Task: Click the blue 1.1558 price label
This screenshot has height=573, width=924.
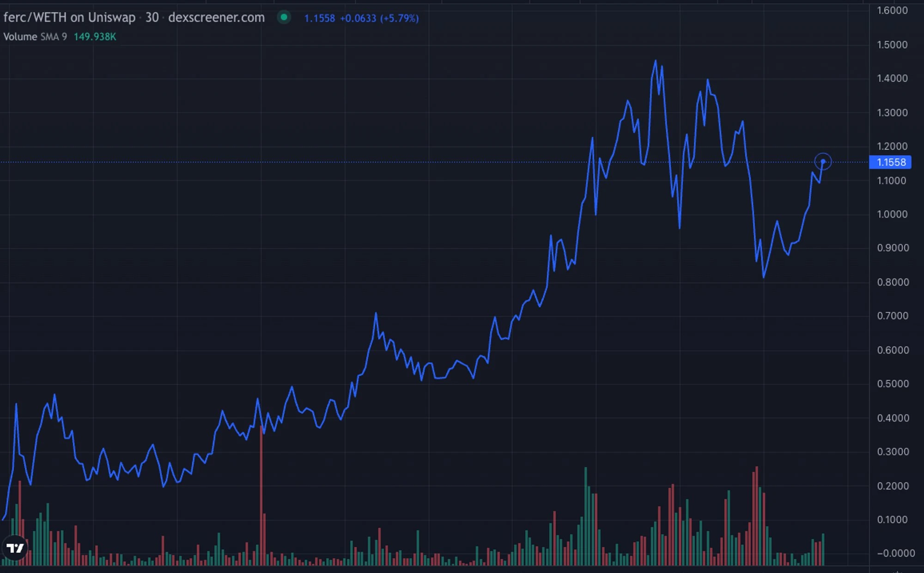Action: pyautogui.click(x=890, y=162)
